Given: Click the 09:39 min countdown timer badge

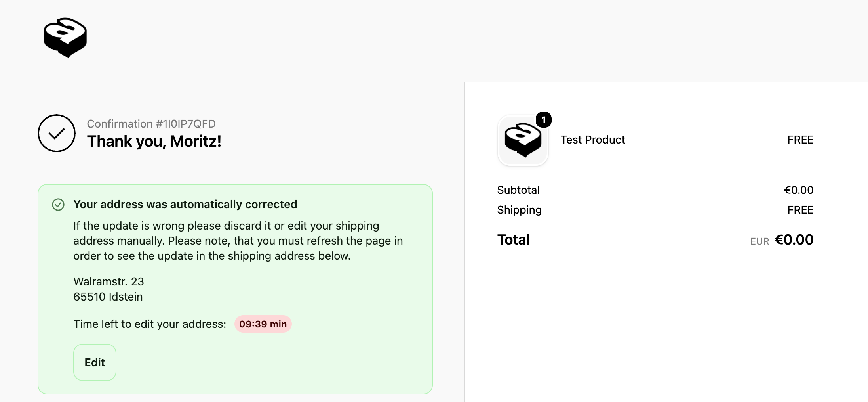Looking at the screenshot, I should (x=263, y=324).
